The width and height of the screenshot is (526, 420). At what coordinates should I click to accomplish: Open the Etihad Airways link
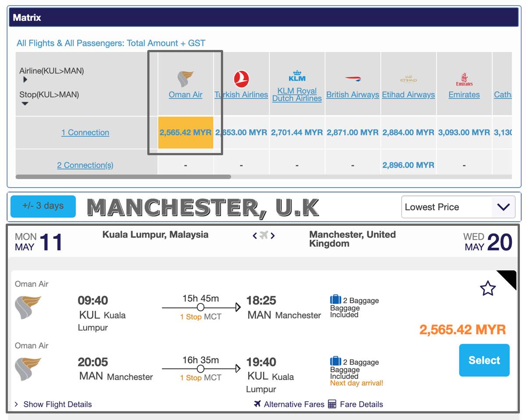click(408, 95)
